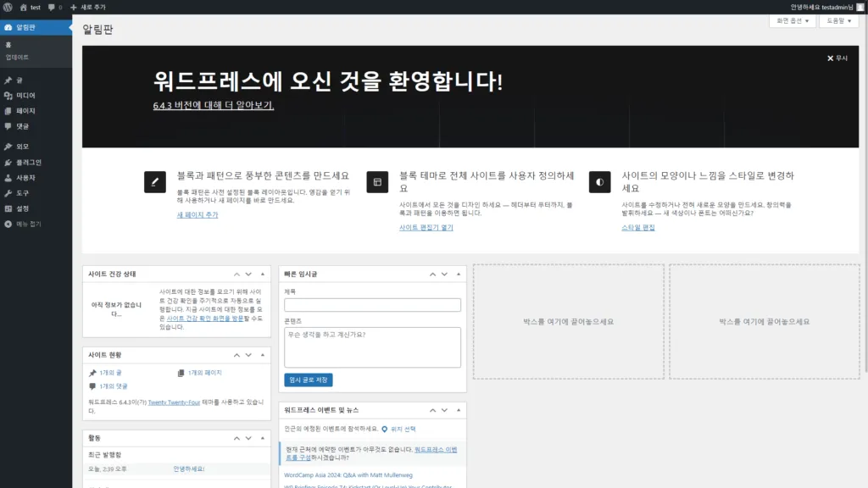Open the Posts (글) pin icon in sidebar
Screen dimensions: 868x488
8,80
